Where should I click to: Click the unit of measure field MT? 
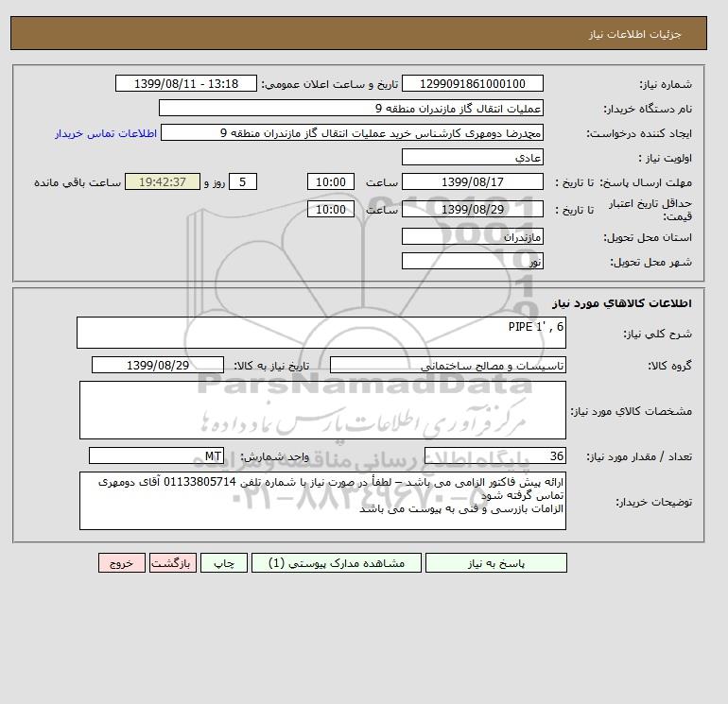click(156, 456)
